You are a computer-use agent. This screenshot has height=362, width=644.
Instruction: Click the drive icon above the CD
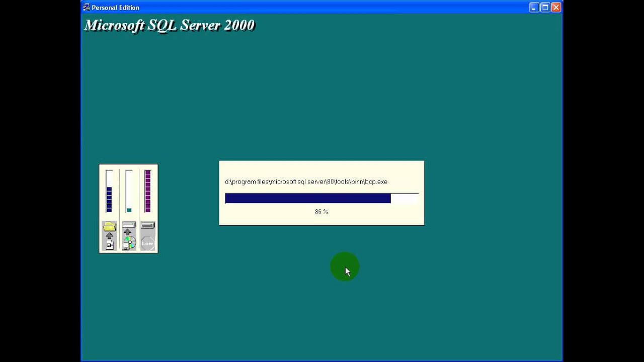(x=129, y=225)
